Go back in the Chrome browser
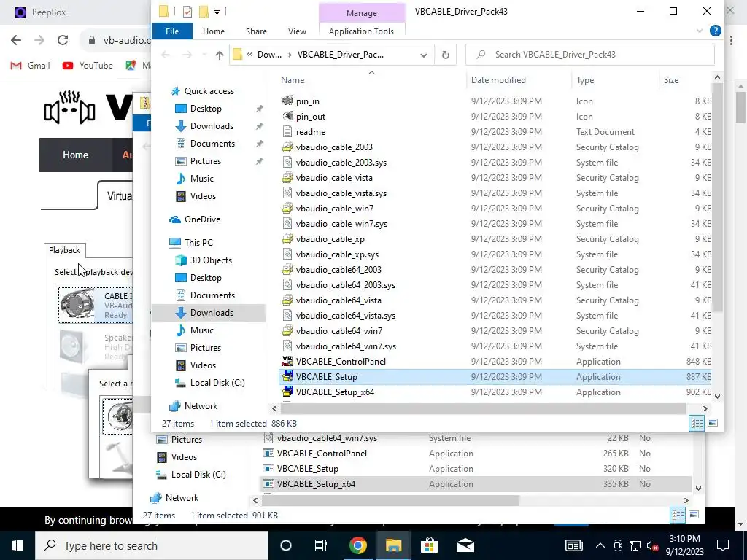Screen dimensions: 747x560 point(16,41)
